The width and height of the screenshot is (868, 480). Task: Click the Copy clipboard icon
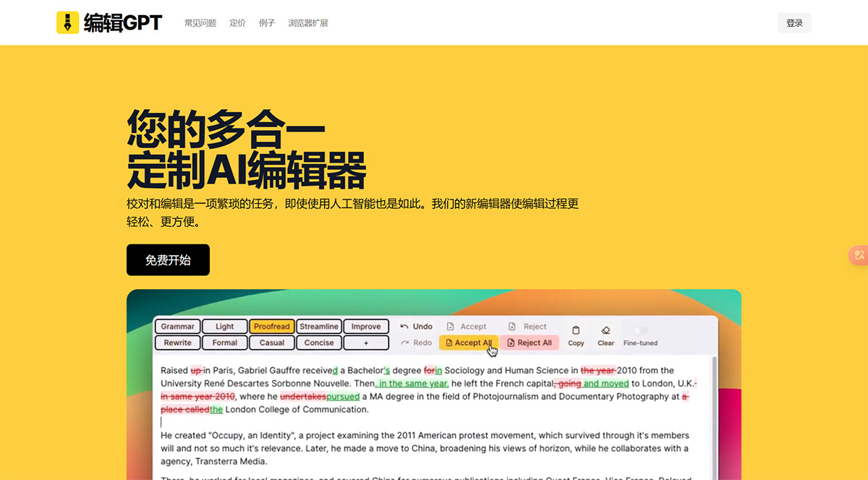click(x=576, y=330)
